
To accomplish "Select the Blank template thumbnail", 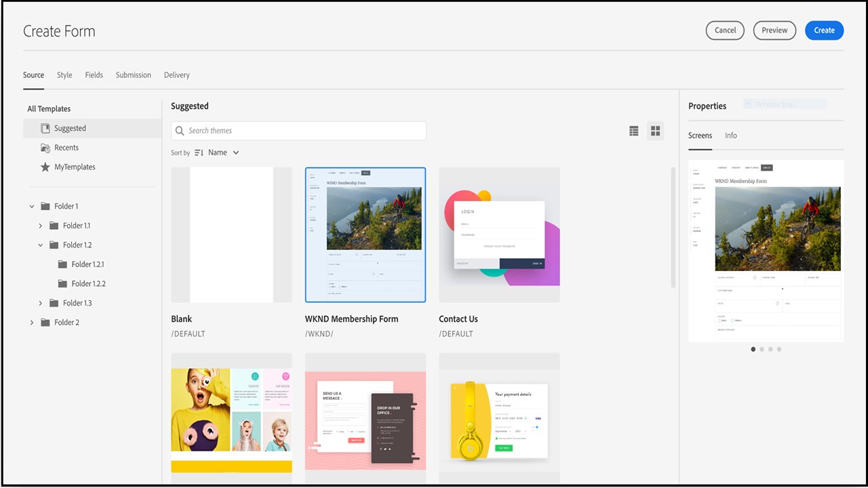I will pos(231,235).
